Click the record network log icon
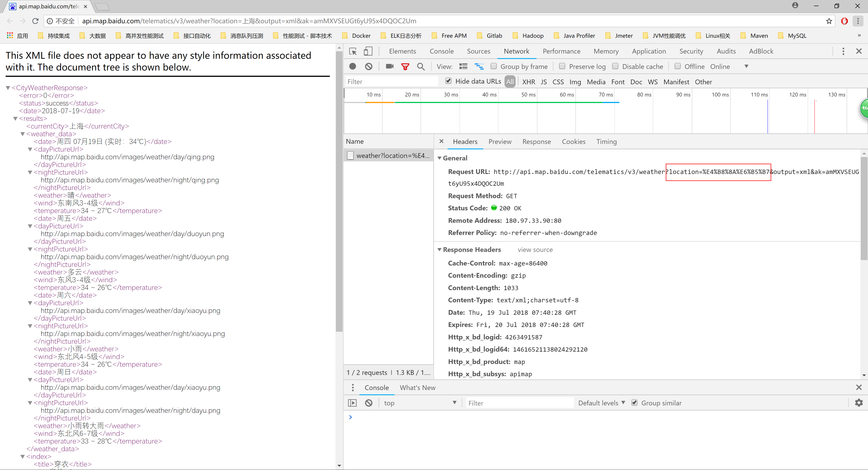The width and height of the screenshot is (868, 470). [352, 66]
